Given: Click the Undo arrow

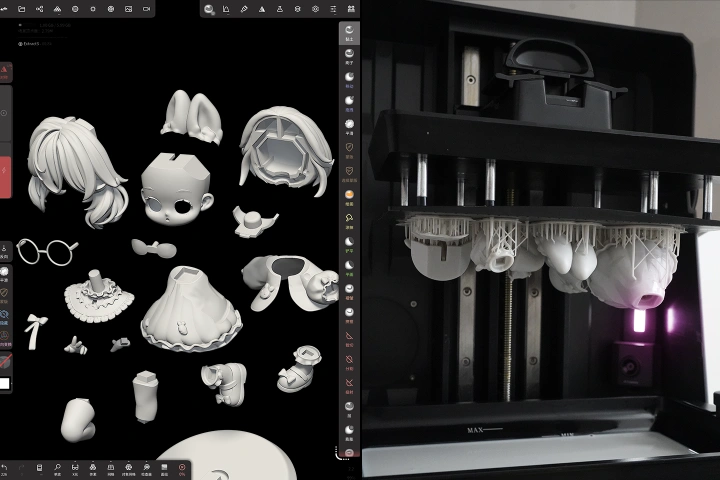Looking at the screenshot, I should (x=4, y=469).
